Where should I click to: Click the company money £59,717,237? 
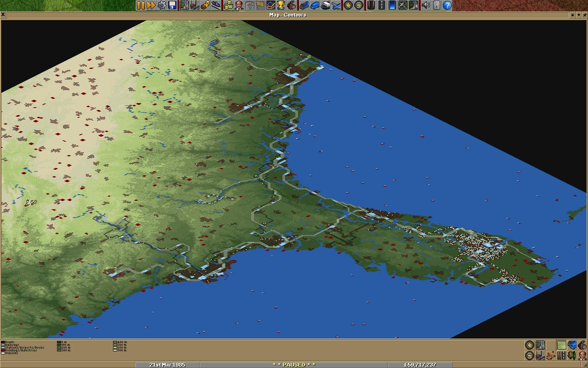[x=420, y=365]
